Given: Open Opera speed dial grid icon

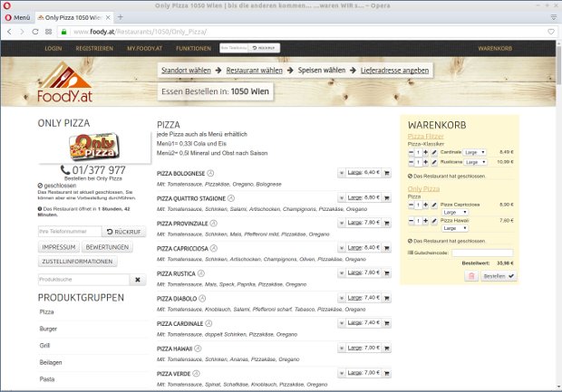Looking at the screenshot, I should click(48, 32).
